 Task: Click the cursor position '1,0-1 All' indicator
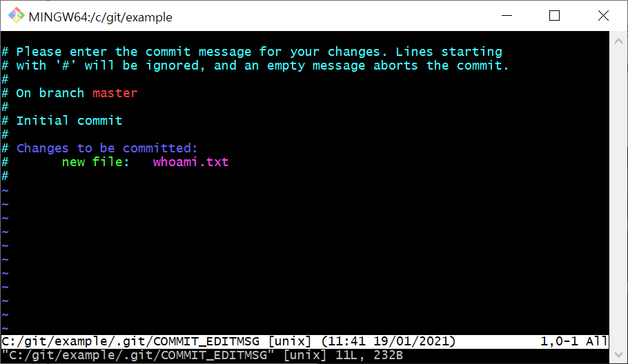(573, 341)
